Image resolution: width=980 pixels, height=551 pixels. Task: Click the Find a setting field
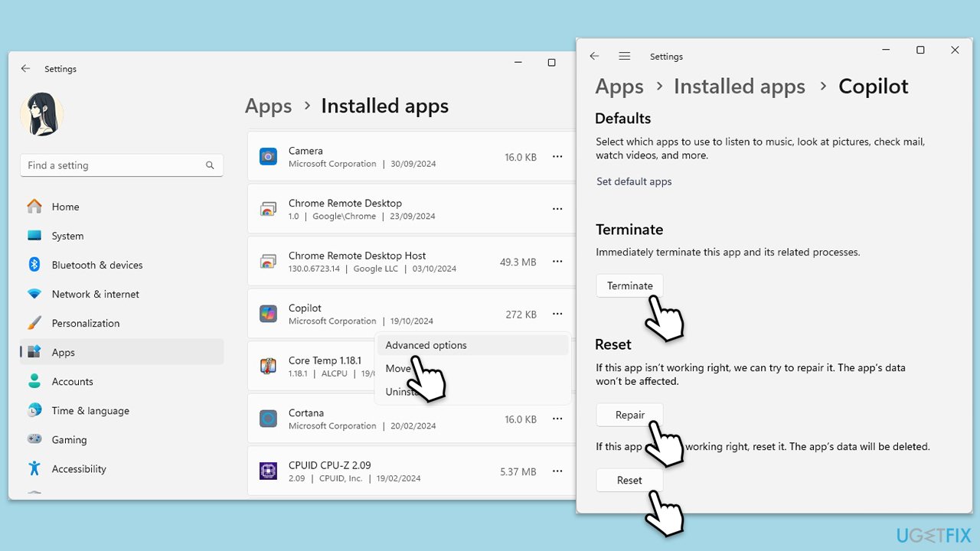coord(122,165)
